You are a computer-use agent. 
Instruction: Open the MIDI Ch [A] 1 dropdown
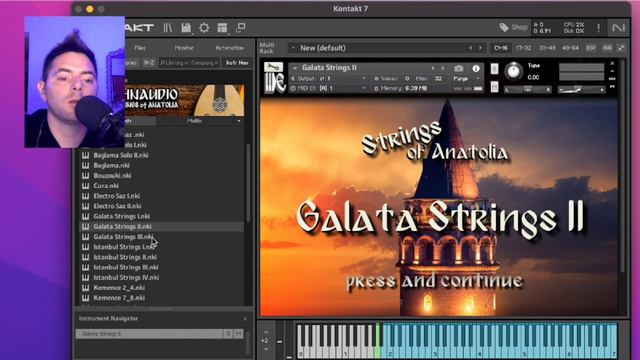[x=329, y=88]
